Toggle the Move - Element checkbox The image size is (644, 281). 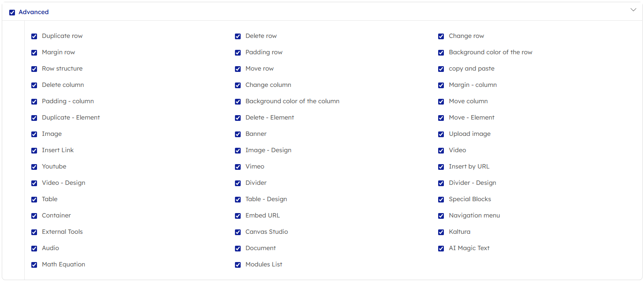coord(441,118)
